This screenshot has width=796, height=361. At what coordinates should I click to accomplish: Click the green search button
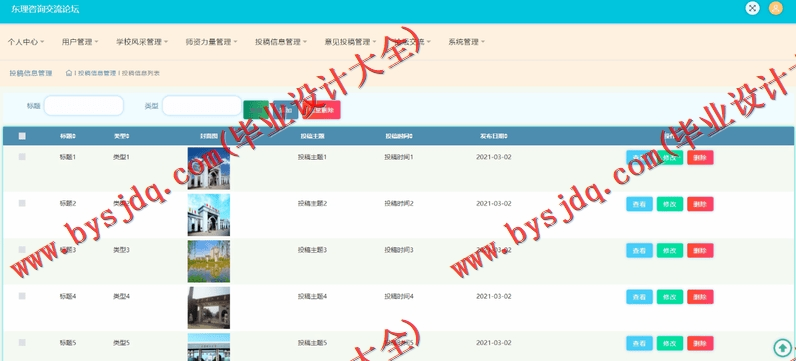coord(256,110)
